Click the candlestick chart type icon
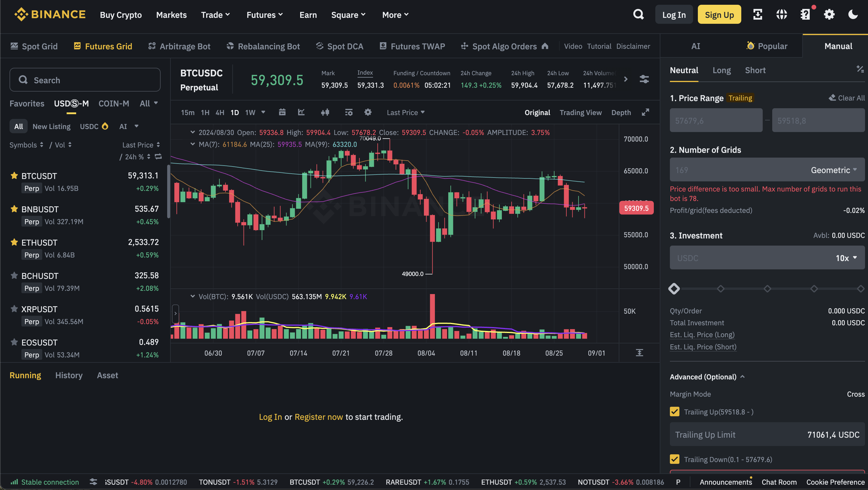 coord(325,112)
